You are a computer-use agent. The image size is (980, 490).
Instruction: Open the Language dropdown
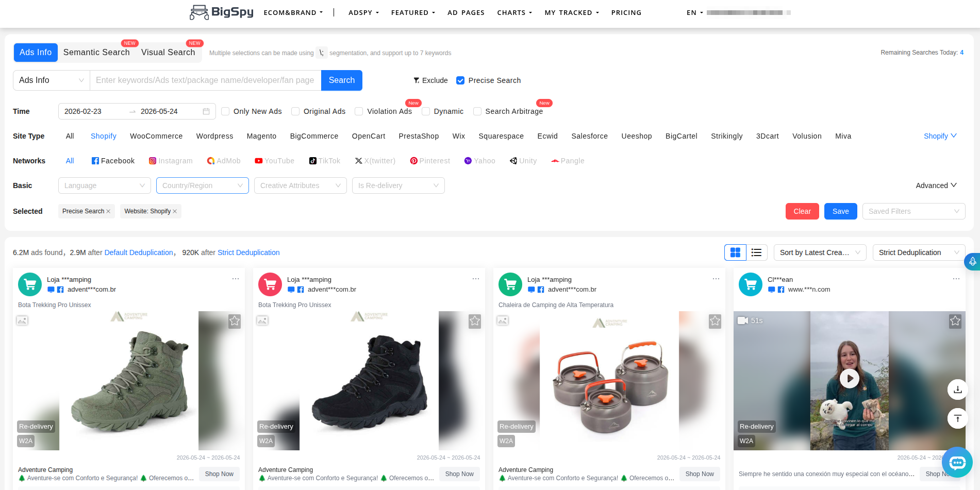pyautogui.click(x=105, y=185)
